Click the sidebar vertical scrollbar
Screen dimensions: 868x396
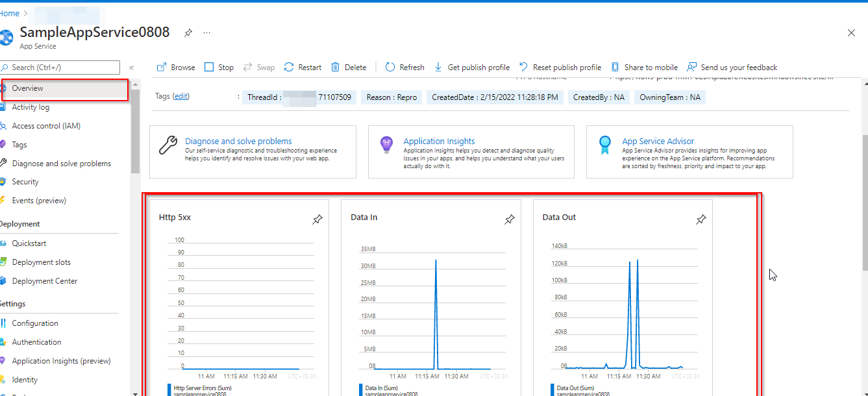[135, 130]
